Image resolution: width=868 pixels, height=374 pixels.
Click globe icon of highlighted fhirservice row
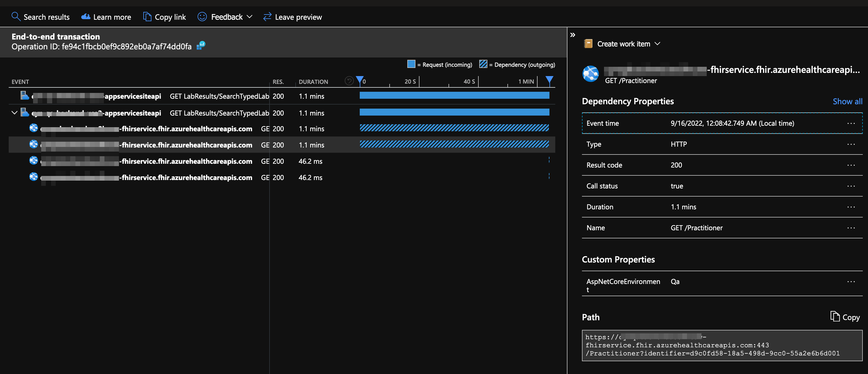pyautogui.click(x=34, y=144)
